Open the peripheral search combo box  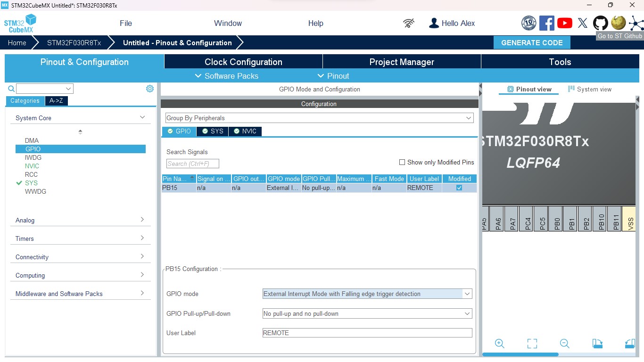pyautogui.click(x=45, y=89)
